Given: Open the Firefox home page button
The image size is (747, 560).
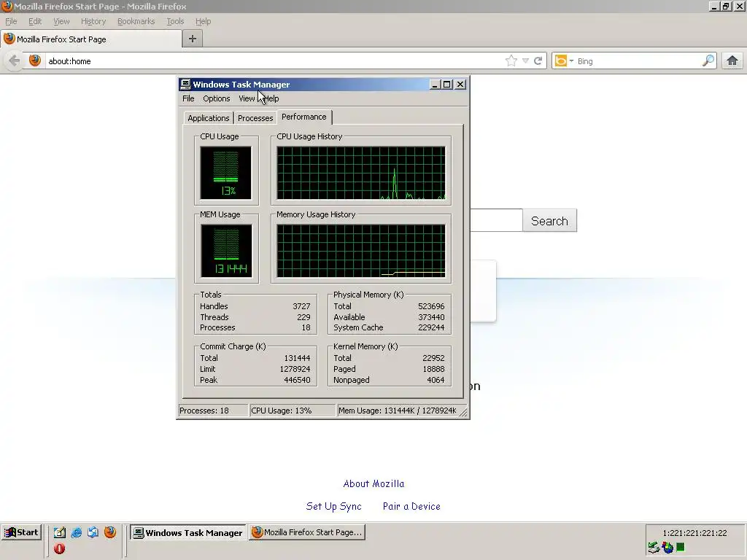Looking at the screenshot, I should pyautogui.click(x=732, y=61).
